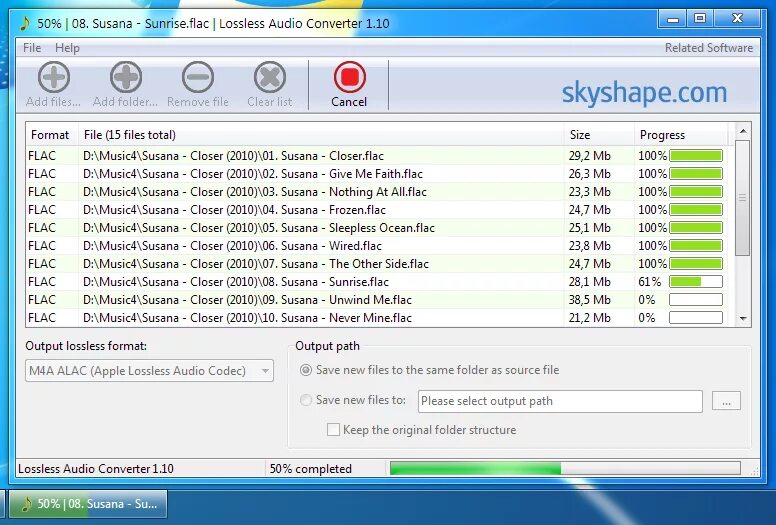The height and width of the screenshot is (525, 776).
Task: Open the File menu
Action: (x=32, y=48)
